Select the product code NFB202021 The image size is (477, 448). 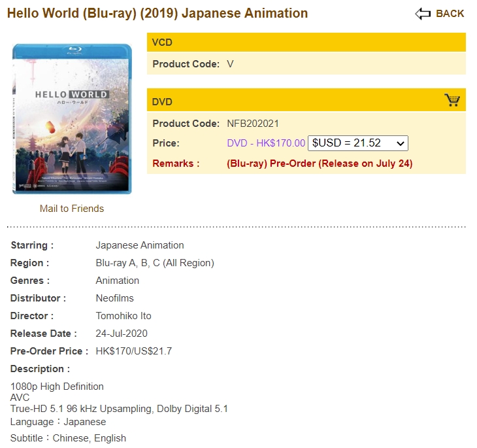pyautogui.click(x=253, y=124)
